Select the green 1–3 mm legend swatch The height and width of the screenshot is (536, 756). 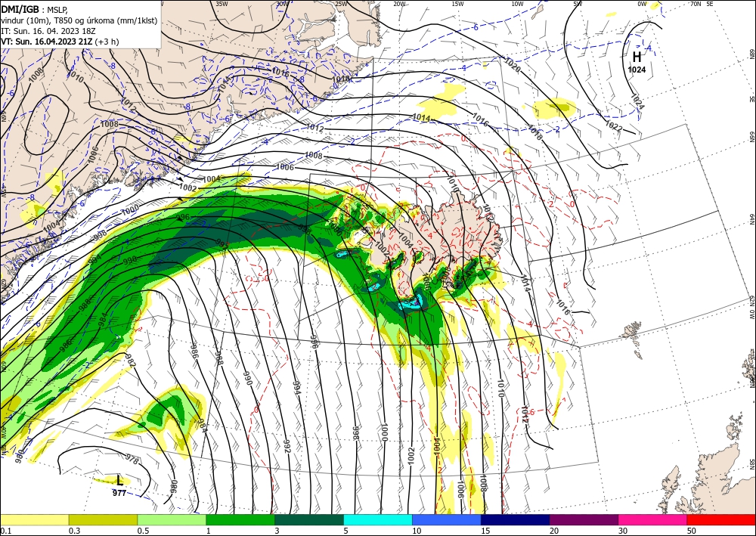point(240,519)
